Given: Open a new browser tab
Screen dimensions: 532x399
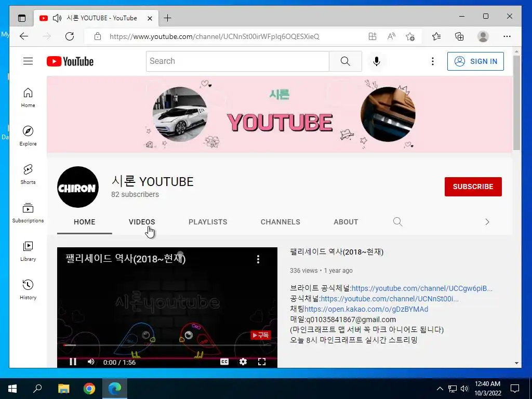Looking at the screenshot, I should pyautogui.click(x=167, y=18).
